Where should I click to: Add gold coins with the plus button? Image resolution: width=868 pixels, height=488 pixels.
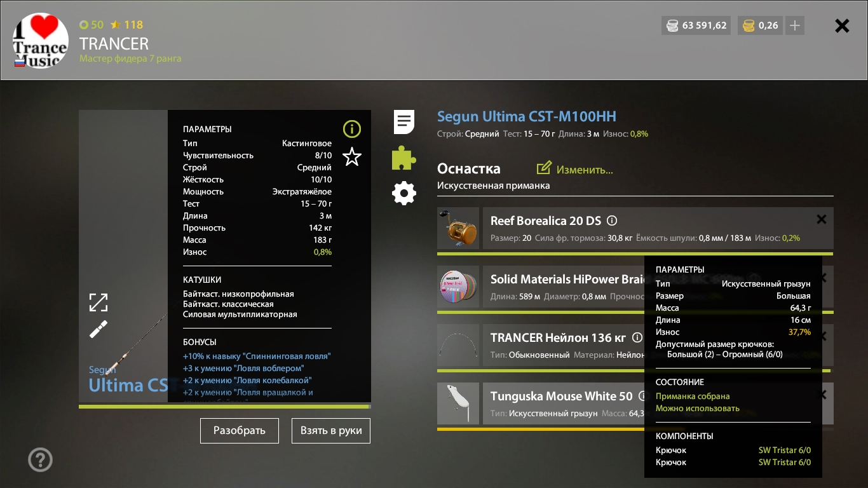coord(794,26)
